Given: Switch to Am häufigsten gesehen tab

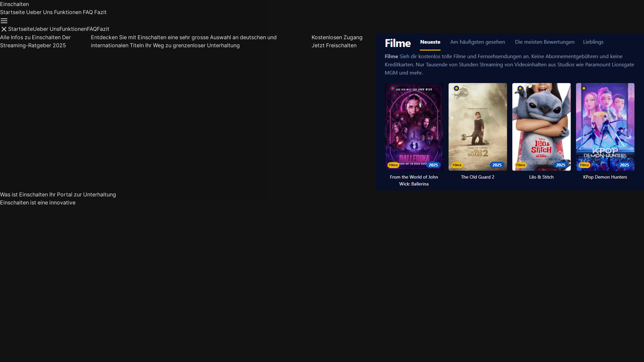Looking at the screenshot, I should [x=477, y=42].
